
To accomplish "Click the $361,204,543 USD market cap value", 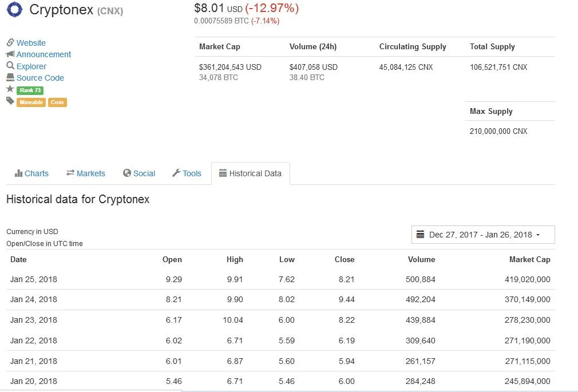I will [230, 67].
